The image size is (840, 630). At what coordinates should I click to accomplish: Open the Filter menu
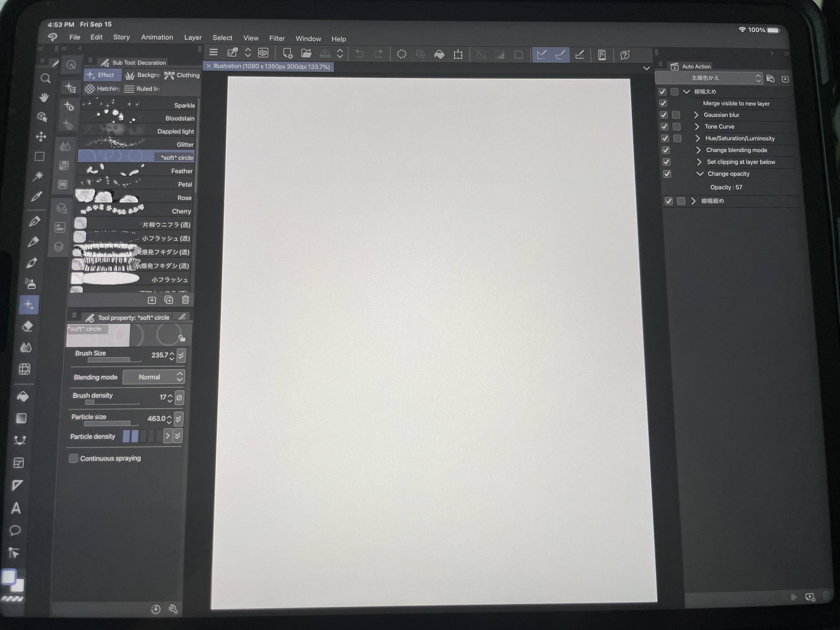tap(277, 38)
